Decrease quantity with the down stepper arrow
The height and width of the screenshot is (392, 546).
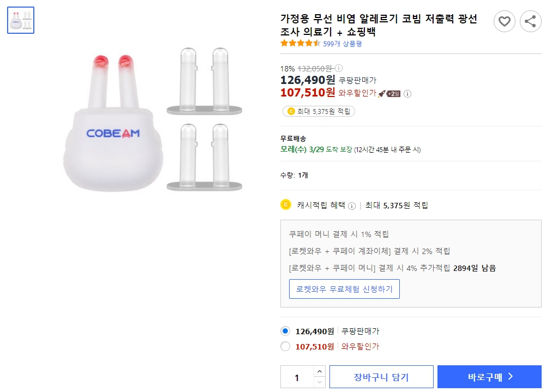click(319, 381)
